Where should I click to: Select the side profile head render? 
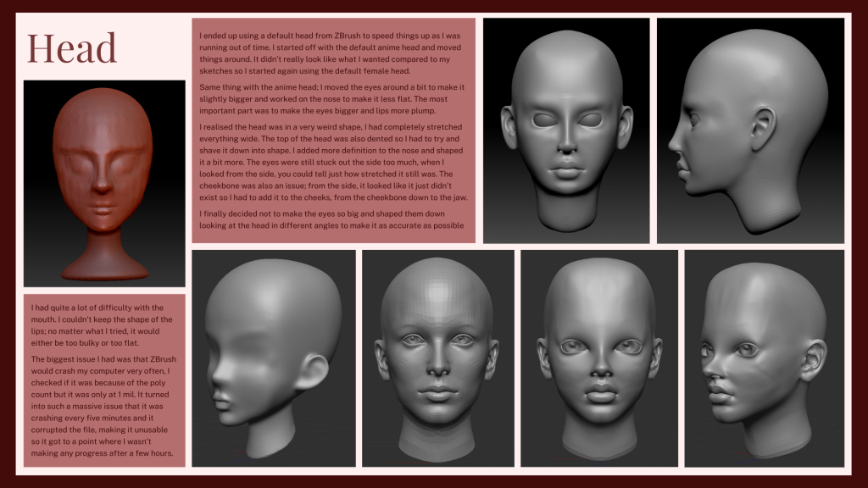pyautogui.click(x=751, y=130)
